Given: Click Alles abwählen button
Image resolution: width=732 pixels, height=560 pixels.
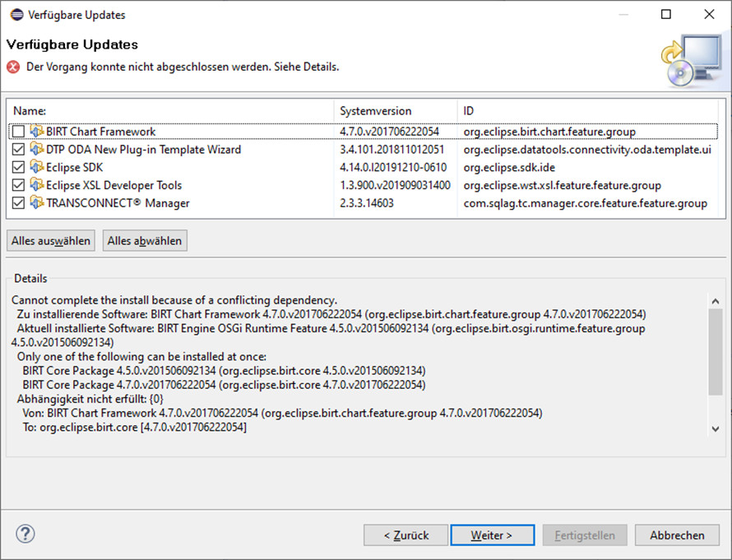Looking at the screenshot, I should point(145,241).
